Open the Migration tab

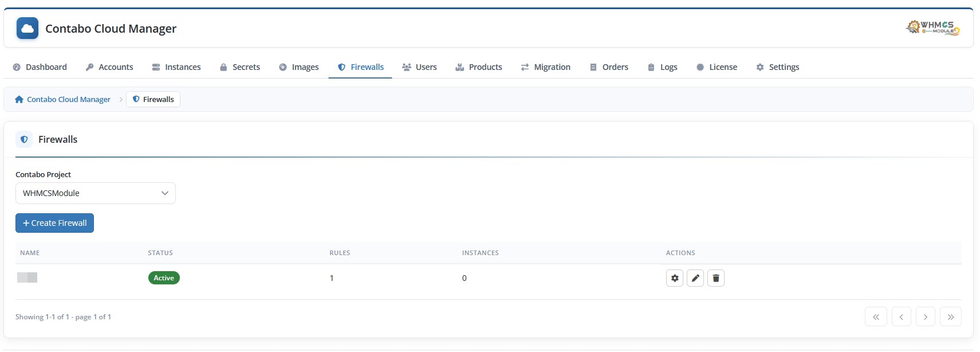pyautogui.click(x=546, y=67)
